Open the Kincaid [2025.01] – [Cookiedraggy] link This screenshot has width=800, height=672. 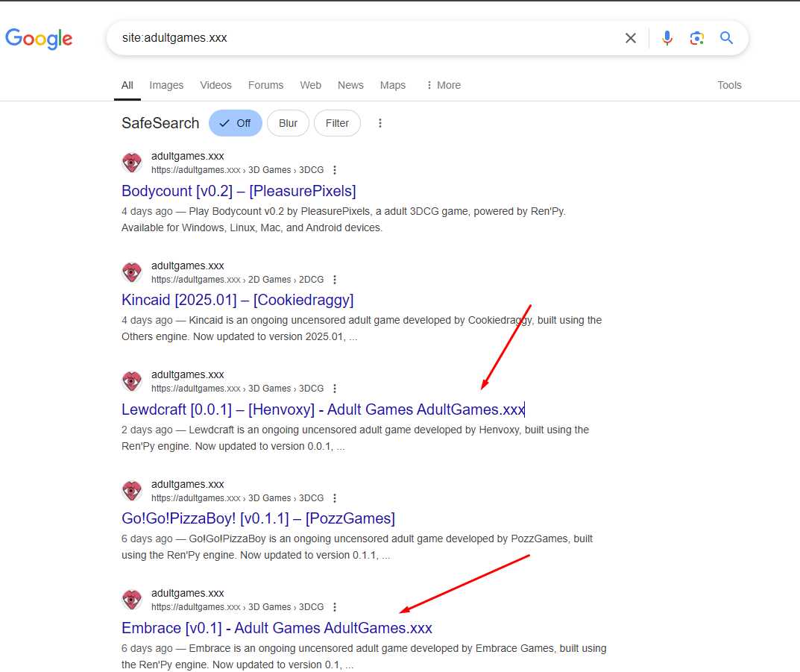238,300
